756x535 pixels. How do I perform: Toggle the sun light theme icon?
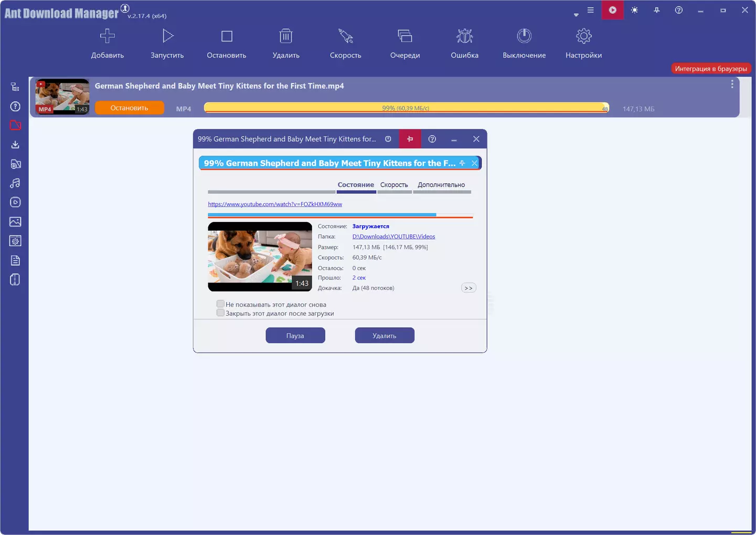(635, 10)
